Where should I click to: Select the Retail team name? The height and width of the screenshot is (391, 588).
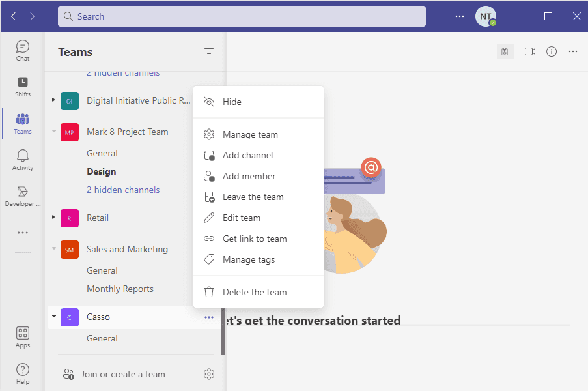[x=98, y=218]
